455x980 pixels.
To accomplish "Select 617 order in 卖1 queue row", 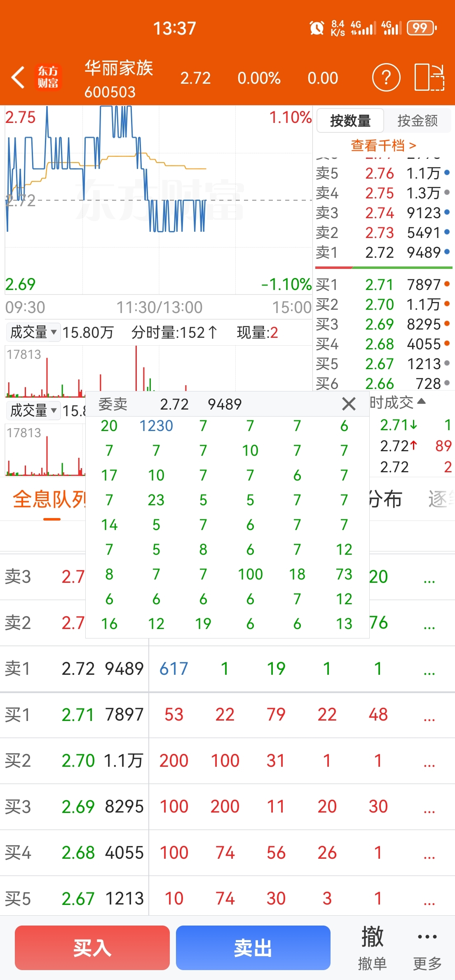I will coord(174,669).
